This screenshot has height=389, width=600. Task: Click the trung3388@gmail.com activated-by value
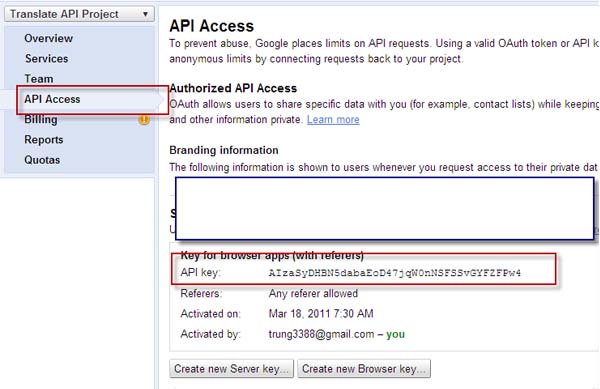pyautogui.click(x=321, y=334)
